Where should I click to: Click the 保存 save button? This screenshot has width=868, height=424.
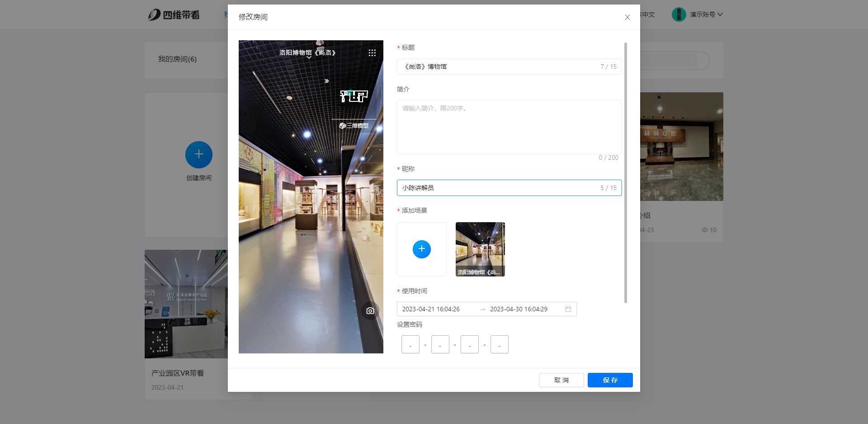click(610, 380)
